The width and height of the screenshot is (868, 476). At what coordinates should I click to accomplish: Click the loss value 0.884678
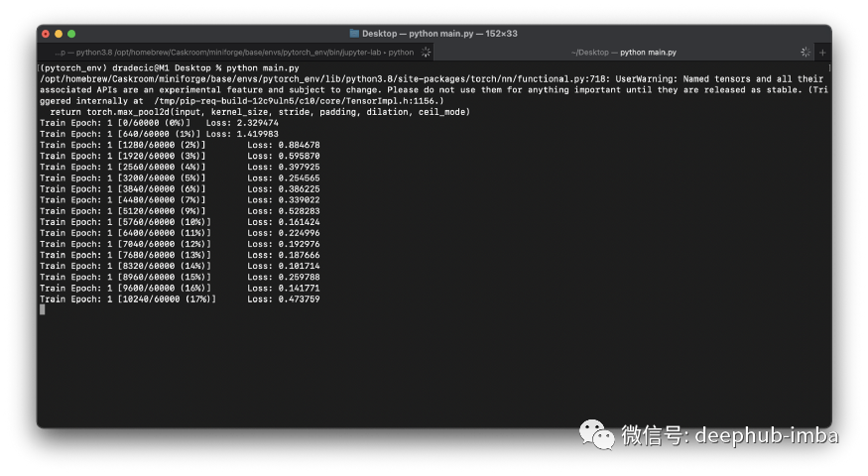click(299, 145)
